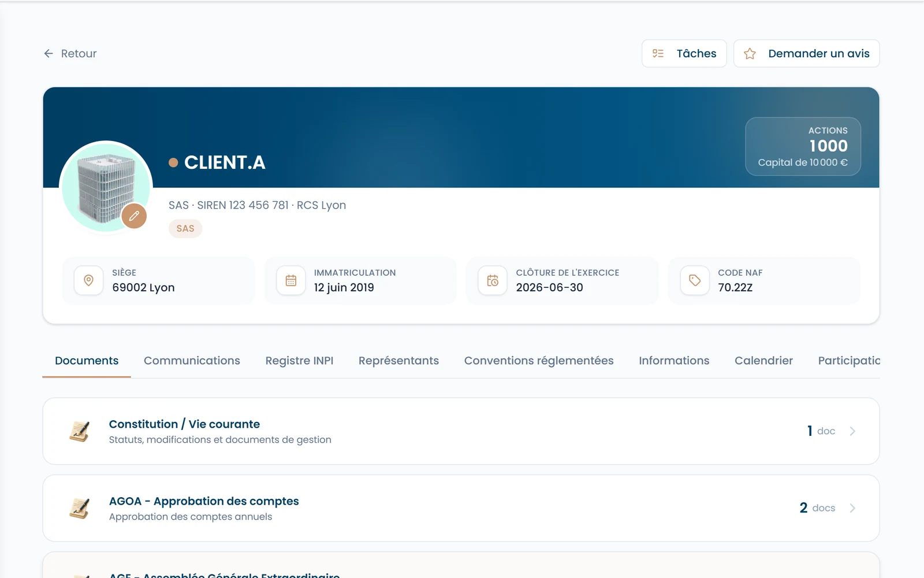This screenshot has height=578, width=924.
Task: Click the 2 docs count
Action: (817, 507)
